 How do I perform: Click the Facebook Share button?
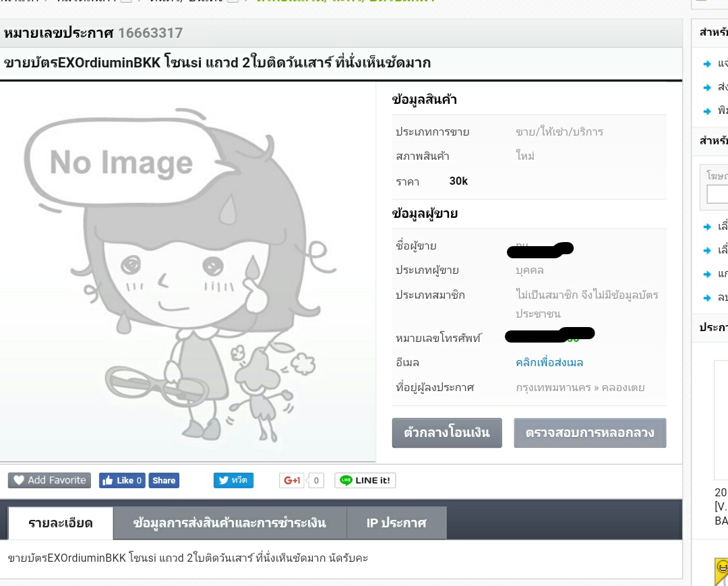(x=164, y=480)
